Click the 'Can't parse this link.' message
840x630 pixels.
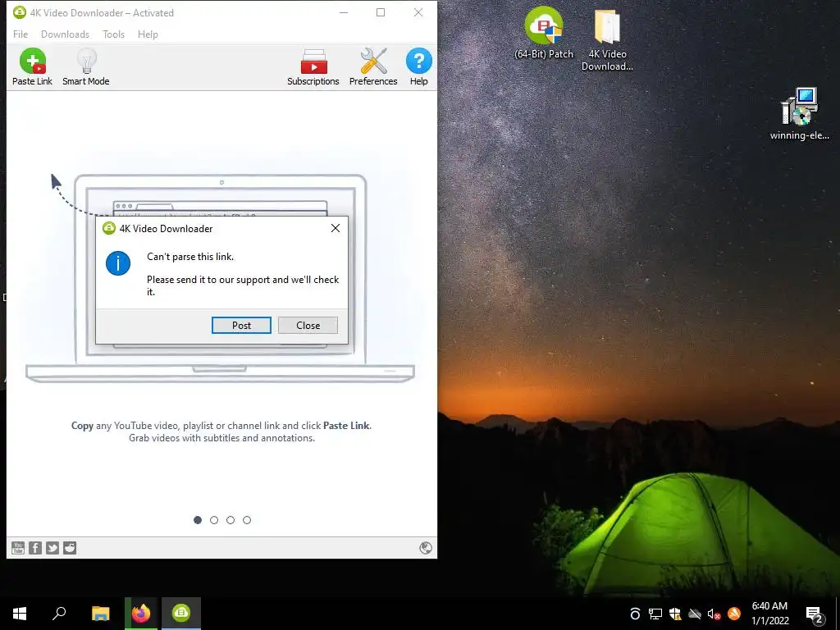(190, 257)
